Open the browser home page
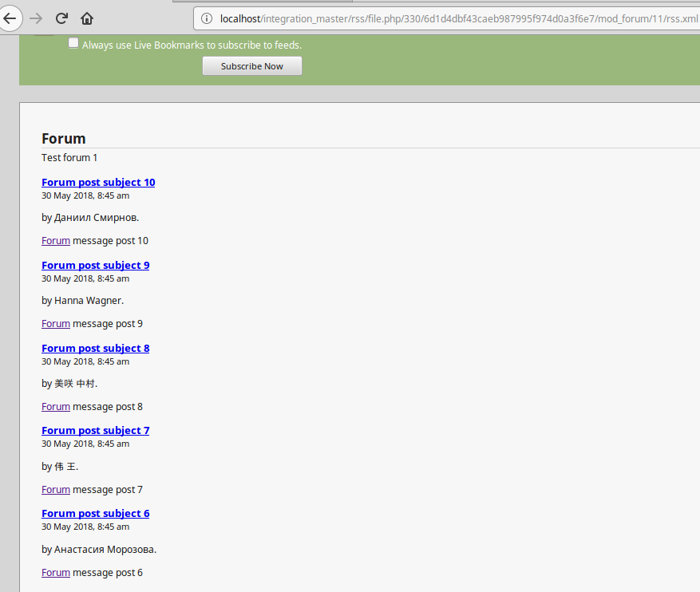This screenshot has height=592, width=700. [x=87, y=18]
